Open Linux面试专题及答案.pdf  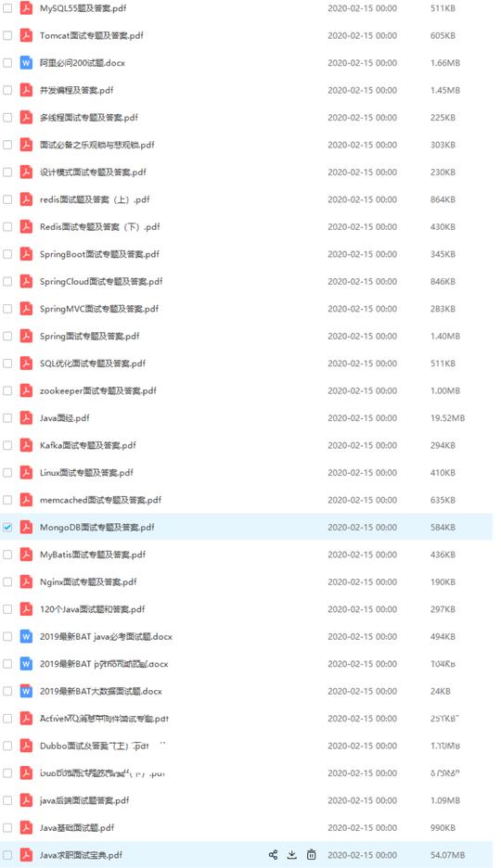pyautogui.click(x=86, y=473)
